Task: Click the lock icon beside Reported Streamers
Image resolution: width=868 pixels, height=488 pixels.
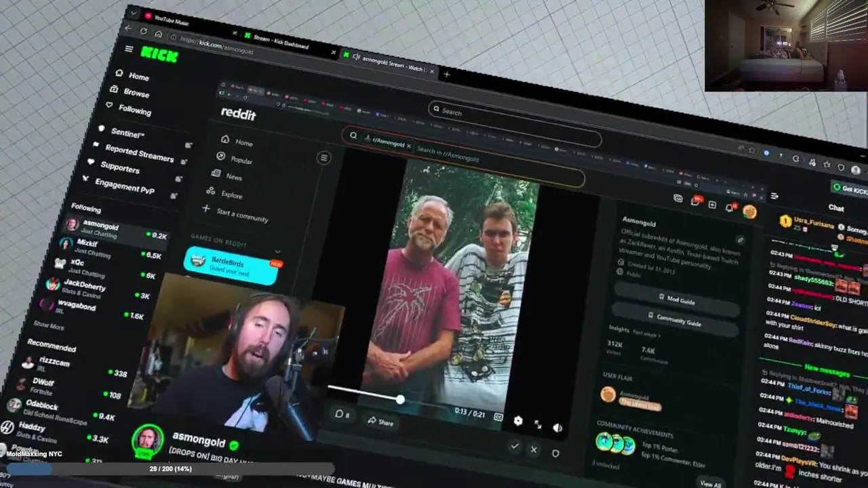Action: [184, 162]
